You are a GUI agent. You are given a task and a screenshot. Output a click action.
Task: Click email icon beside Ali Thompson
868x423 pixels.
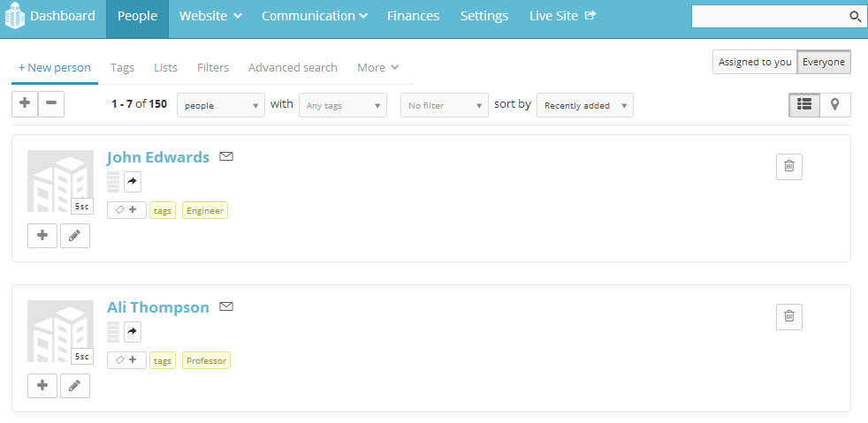tap(226, 307)
